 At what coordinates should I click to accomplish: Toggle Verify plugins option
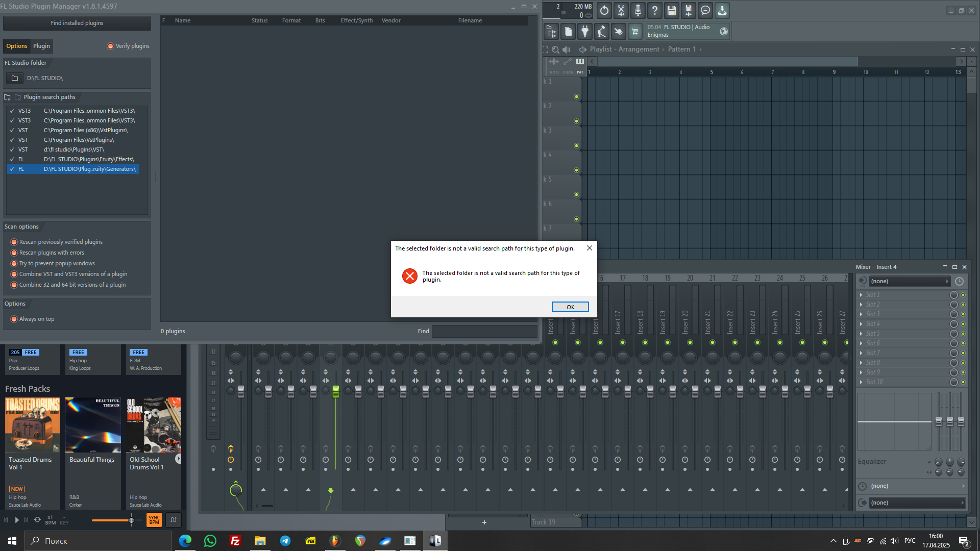[x=110, y=46]
